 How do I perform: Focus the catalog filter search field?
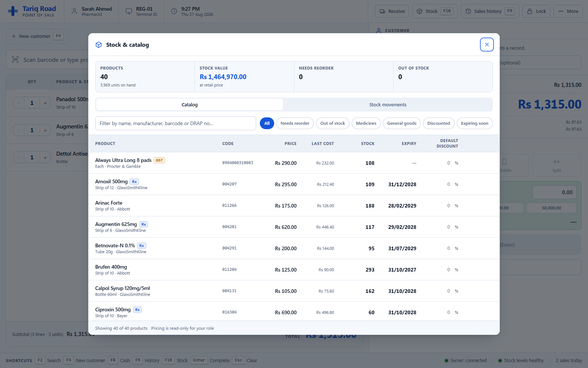[176, 123]
